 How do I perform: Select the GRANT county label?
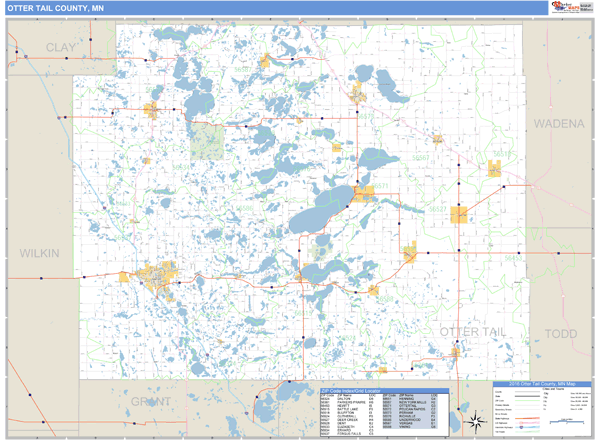(x=149, y=402)
